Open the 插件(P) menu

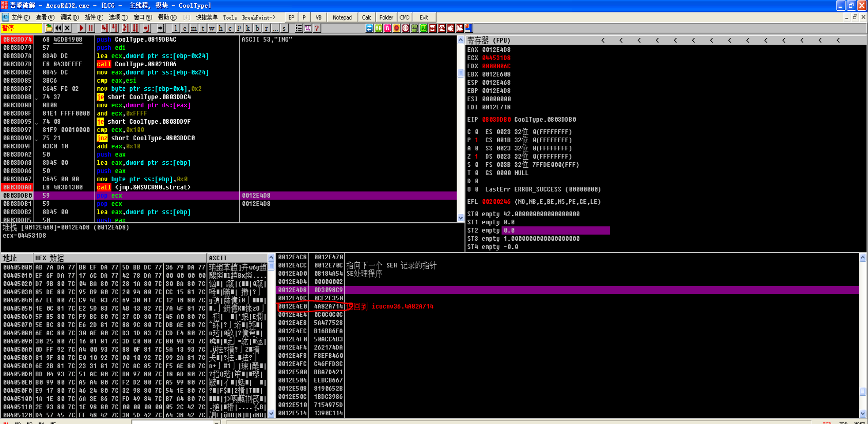93,17
